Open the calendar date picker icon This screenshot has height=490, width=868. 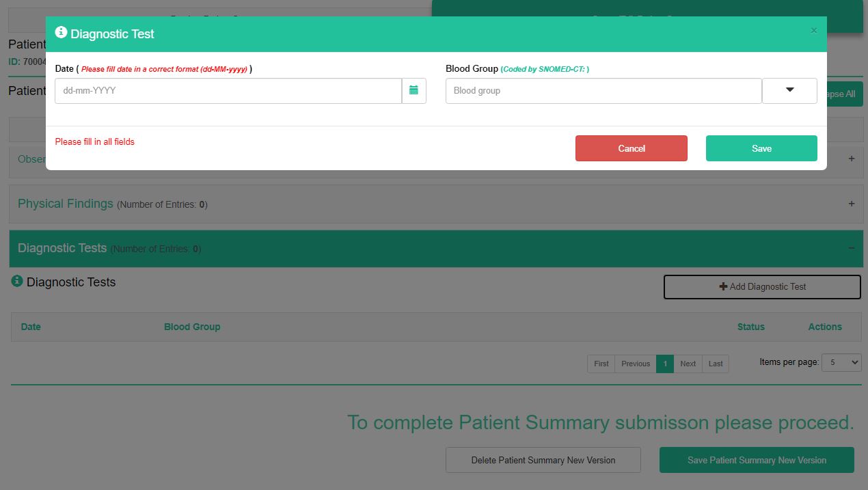tap(413, 90)
